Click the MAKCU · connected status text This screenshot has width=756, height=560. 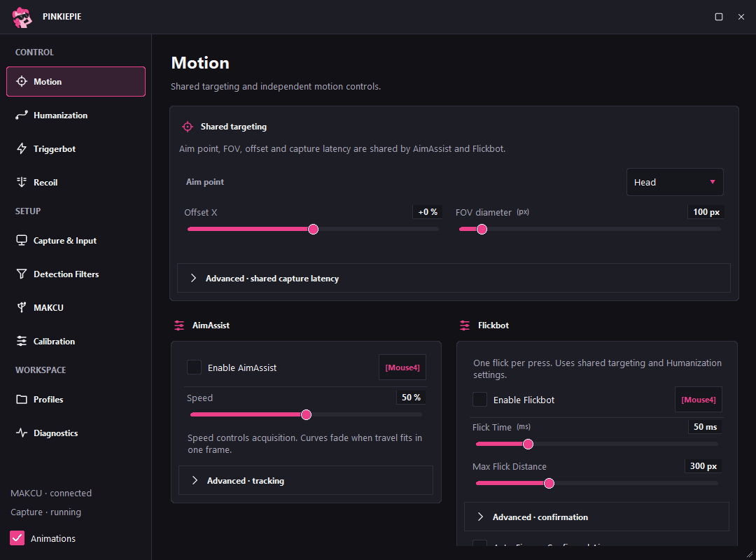point(51,493)
